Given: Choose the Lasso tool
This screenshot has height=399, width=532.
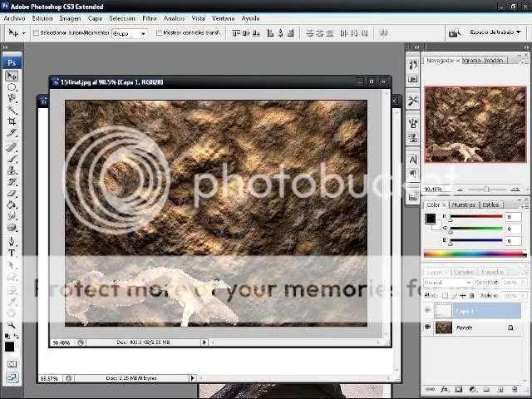Looking at the screenshot, I should click(12, 98).
